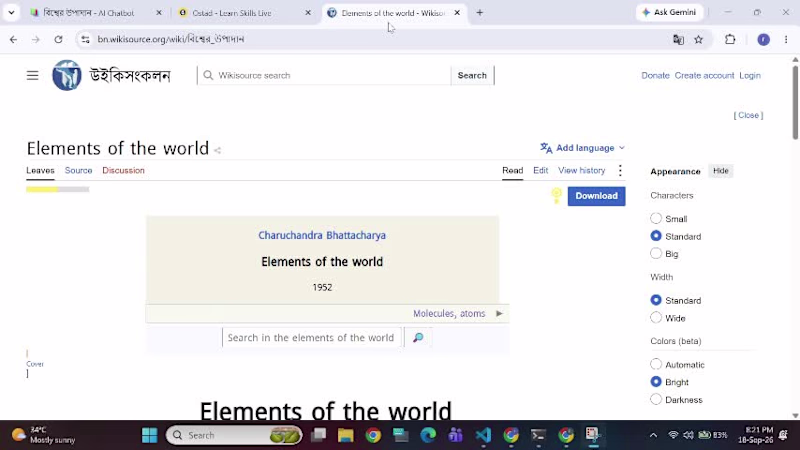Open the tab search dropdown arrow

click(11, 12)
